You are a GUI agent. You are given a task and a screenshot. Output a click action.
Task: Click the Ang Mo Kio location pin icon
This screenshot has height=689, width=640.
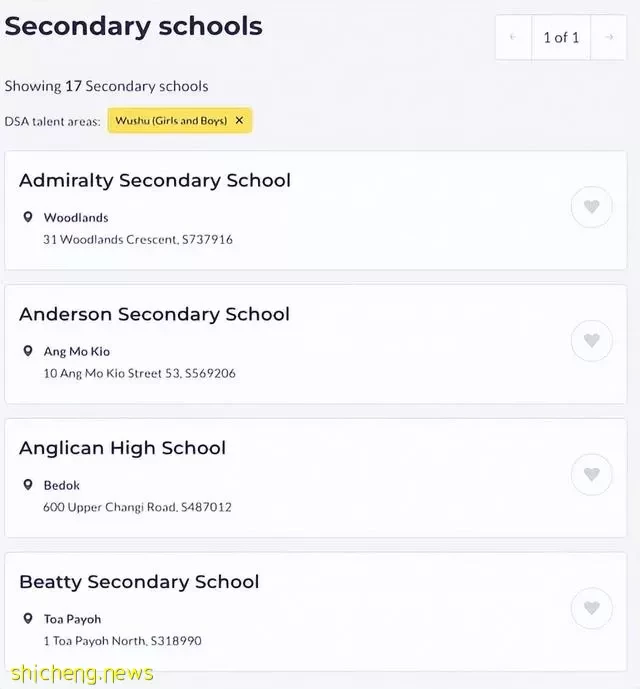[x=28, y=351]
